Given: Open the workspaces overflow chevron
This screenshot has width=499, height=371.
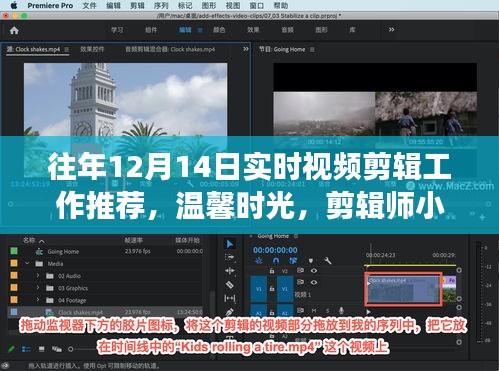Looking at the screenshot, I should [392, 30].
